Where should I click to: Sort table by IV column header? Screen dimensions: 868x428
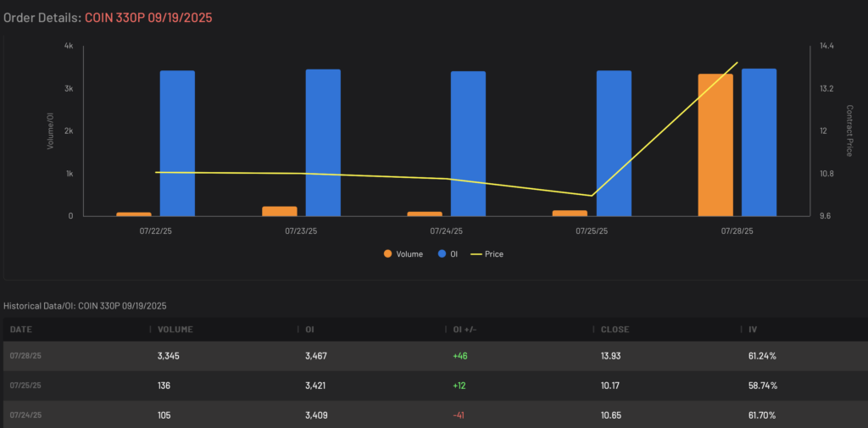[753, 329]
